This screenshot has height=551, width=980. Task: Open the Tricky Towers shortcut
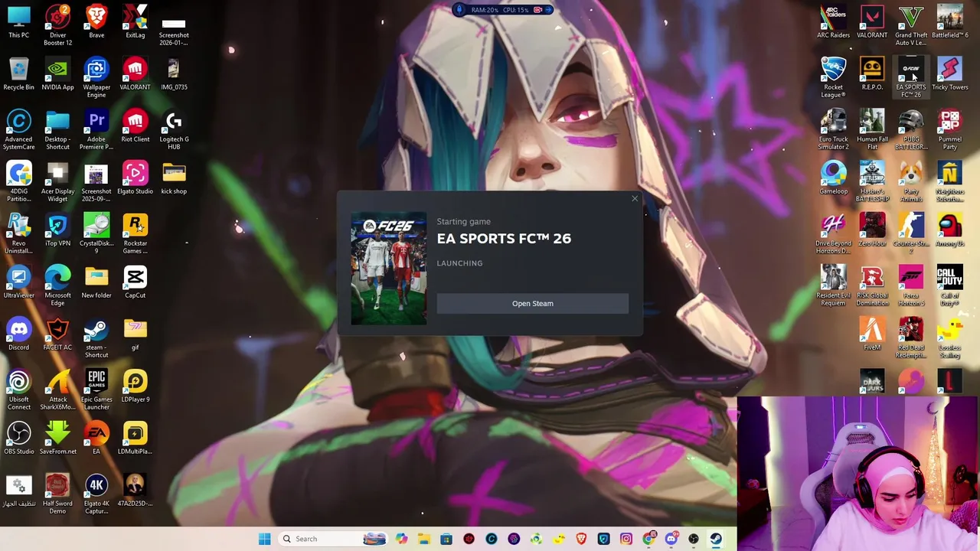(x=950, y=74)
